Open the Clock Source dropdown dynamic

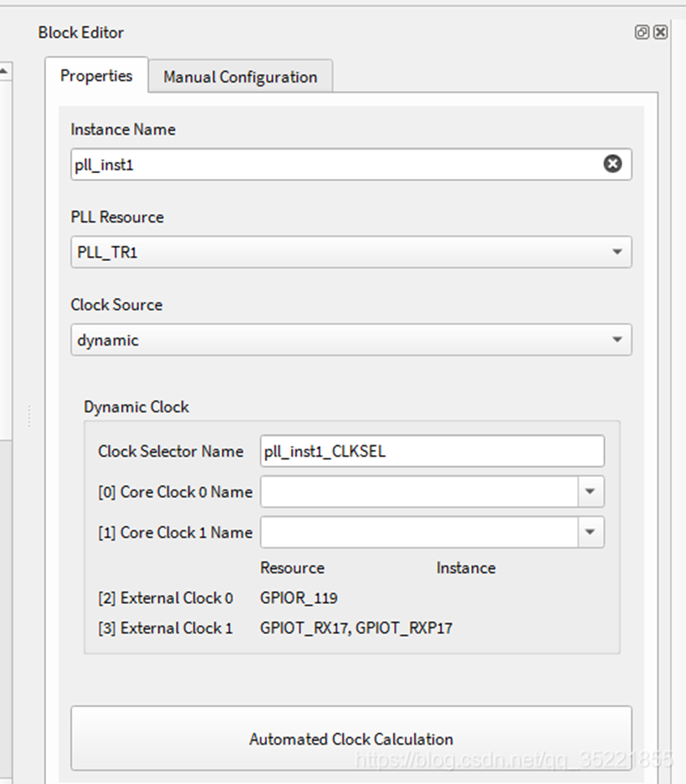[351, 340]
